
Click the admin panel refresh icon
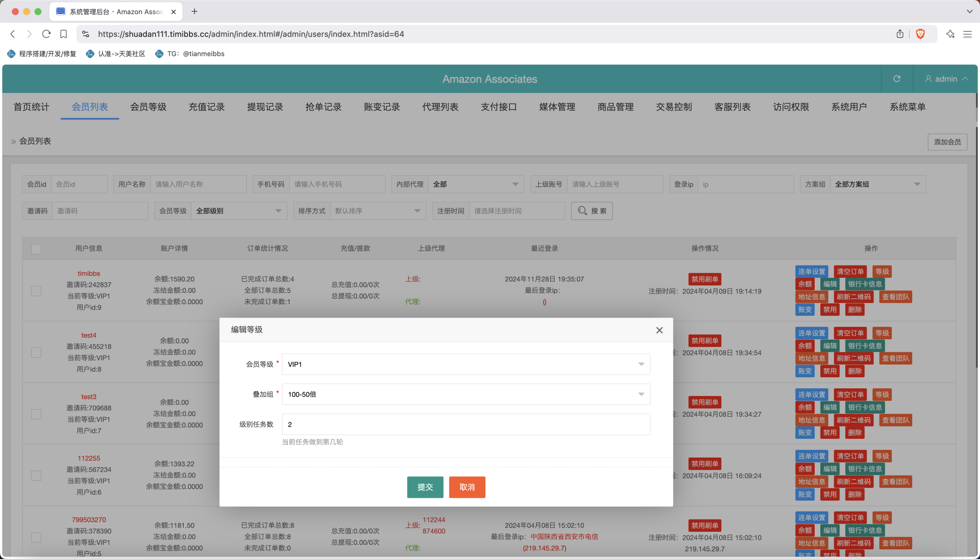pos(897,79)
